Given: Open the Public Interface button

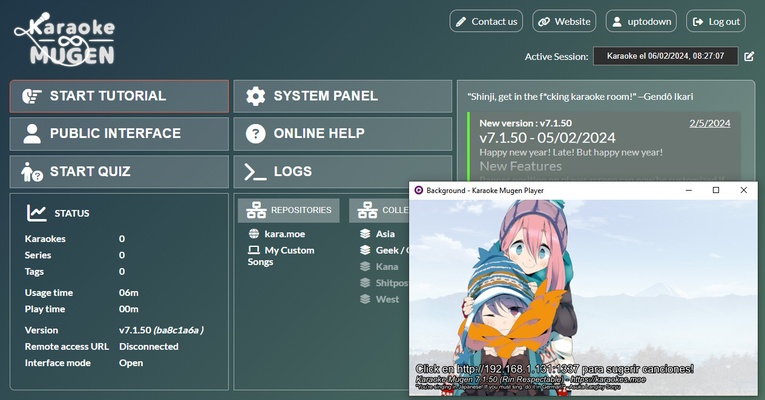Looking at the screenshot, I should click(119, 134).
